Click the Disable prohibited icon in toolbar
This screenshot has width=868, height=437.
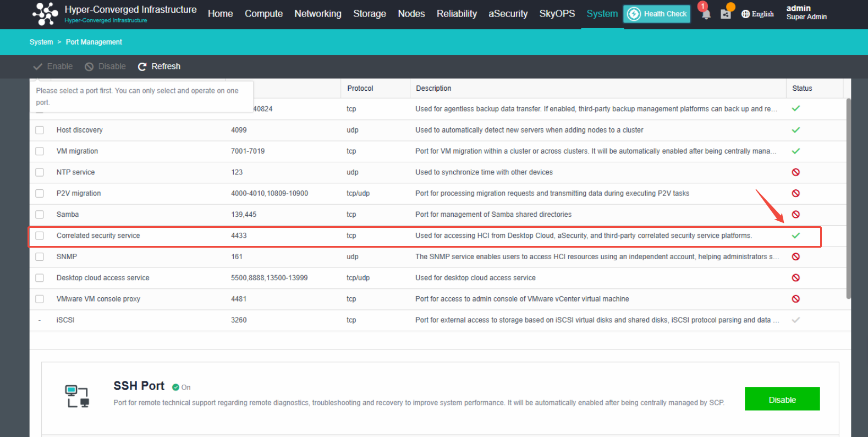[x=89, y=67]
